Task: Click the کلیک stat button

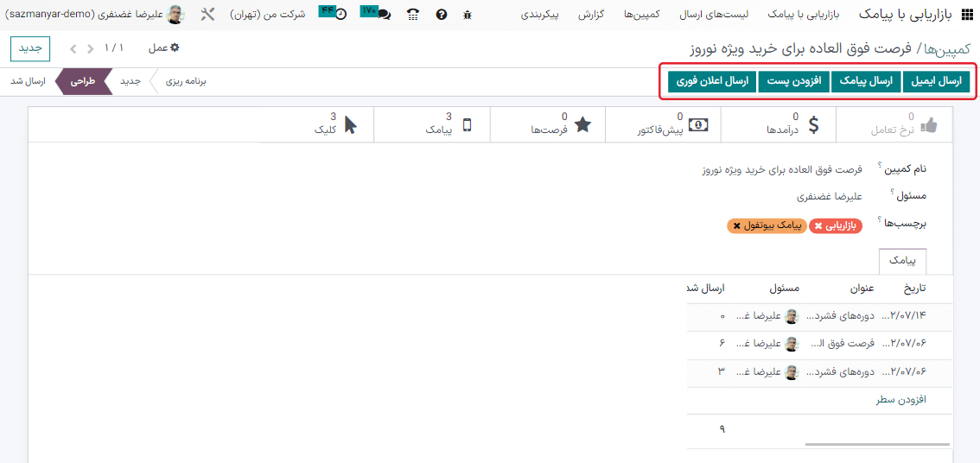Action: point(331,124)
